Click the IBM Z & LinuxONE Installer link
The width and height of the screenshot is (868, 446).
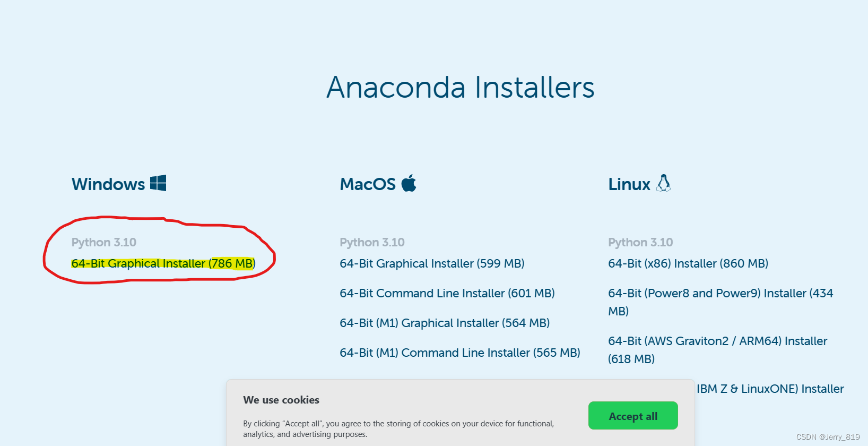point(770,389)
